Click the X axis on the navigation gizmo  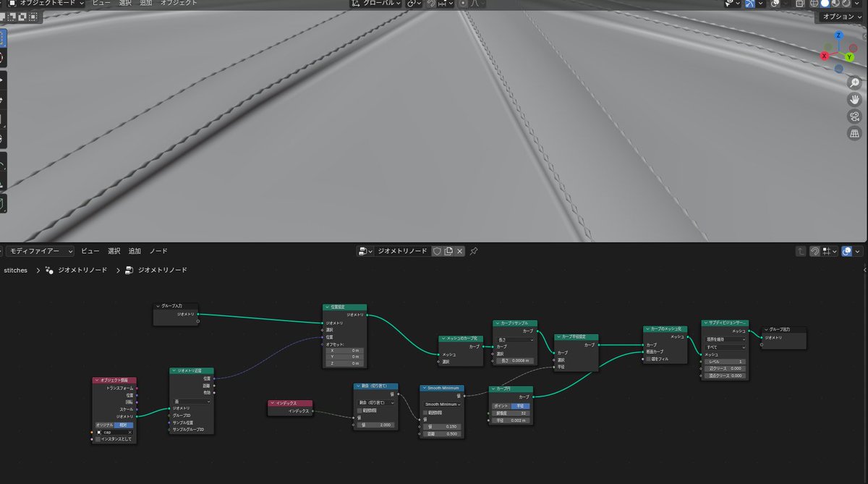826,56
